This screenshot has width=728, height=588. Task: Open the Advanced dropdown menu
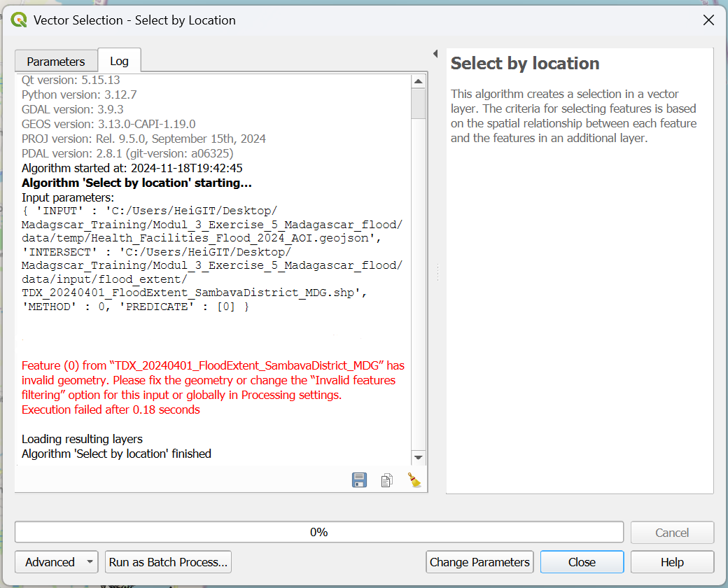57,562
